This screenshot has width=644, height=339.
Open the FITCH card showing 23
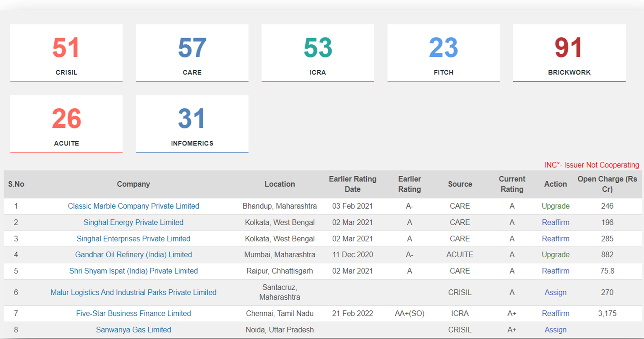coord(443,53)
